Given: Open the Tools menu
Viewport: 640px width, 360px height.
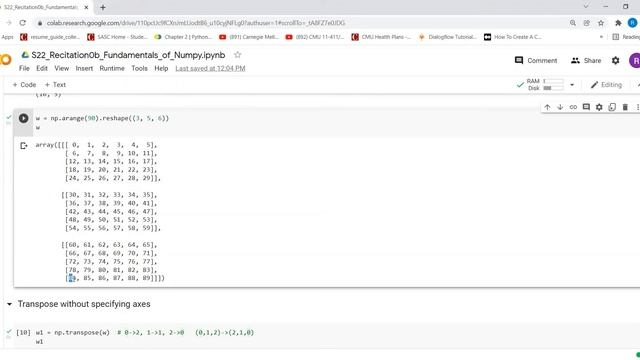Looking at the screenshot, I should pyautogui.click(x=139, y=68).
